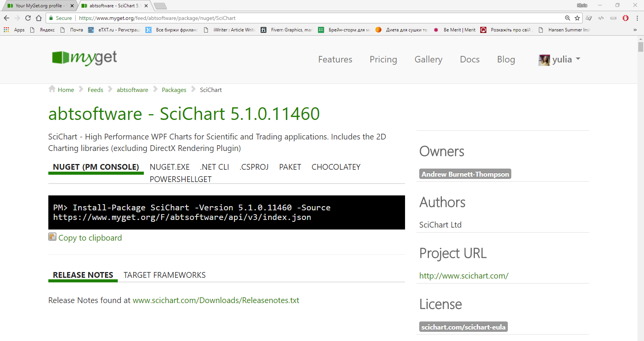Open the iWriter bookmark

click(x=230, y=30)
